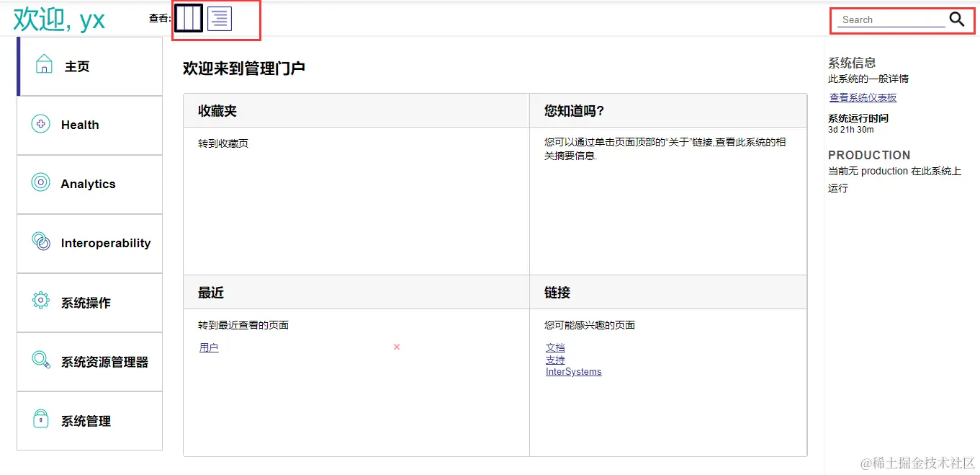Click the Analytics concentric circles icon
The height and width of the screenshot is (475, 980).
tap(41, 182)
